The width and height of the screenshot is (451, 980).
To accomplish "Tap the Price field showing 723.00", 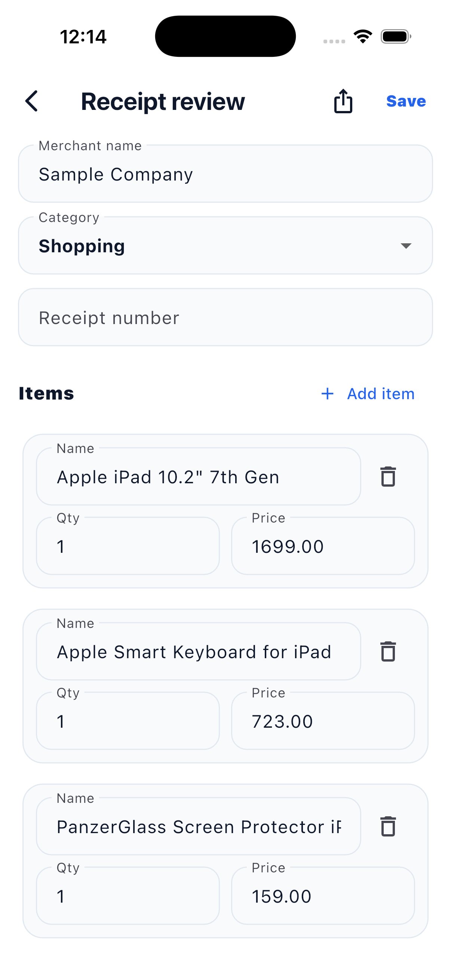I will coord(323,721).
